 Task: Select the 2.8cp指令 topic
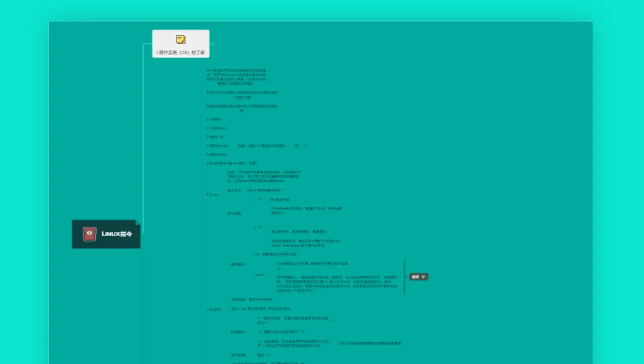pyautogui.click(x=214, y=309)
